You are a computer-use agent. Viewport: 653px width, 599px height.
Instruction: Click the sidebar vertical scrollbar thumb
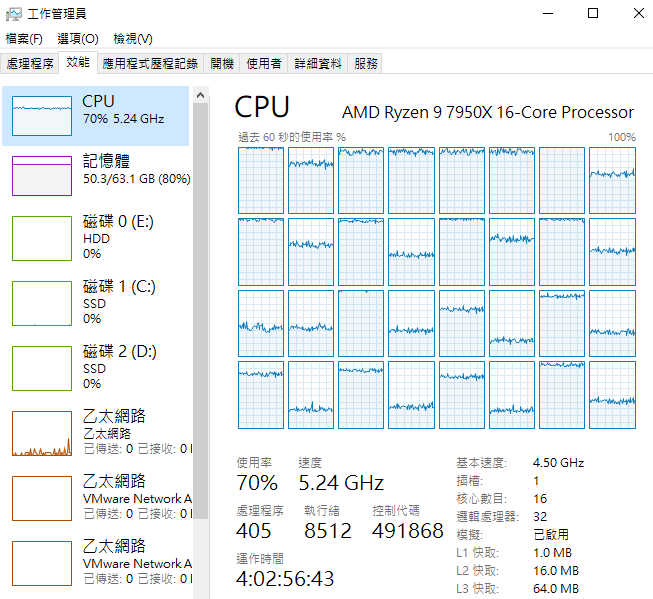tap(200, 311)
